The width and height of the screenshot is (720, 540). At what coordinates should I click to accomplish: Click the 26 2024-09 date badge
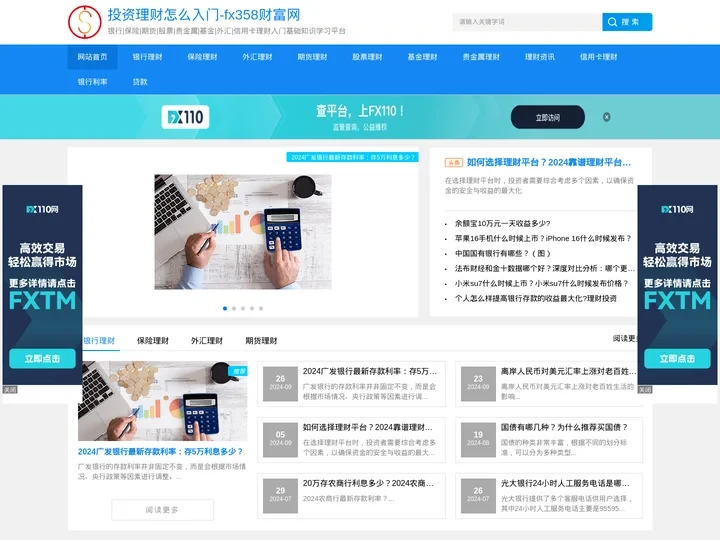coord(281,382)
